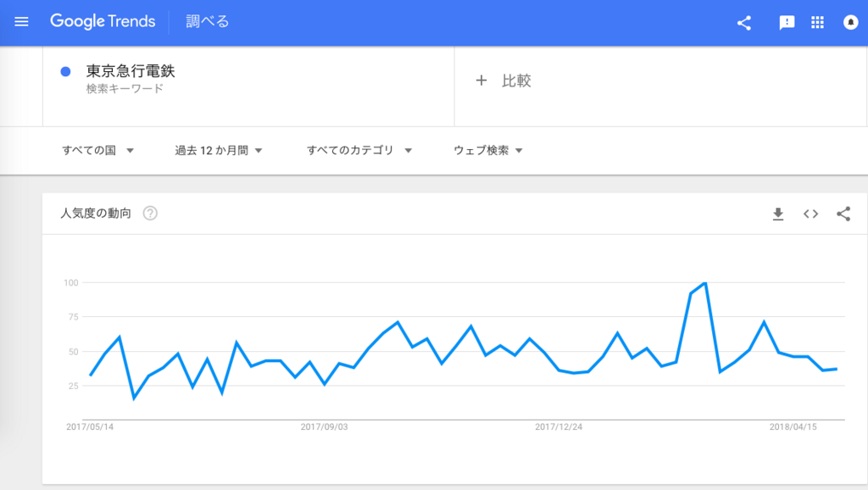Screen dimensions: 868x490
Task: Open the notifications bell account icon
Action: [850, 22]
